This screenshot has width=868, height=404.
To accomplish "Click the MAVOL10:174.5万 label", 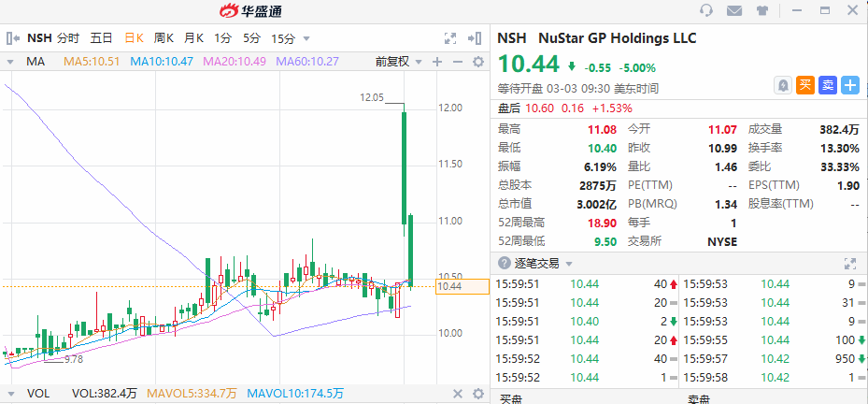I will pos(295,394).
